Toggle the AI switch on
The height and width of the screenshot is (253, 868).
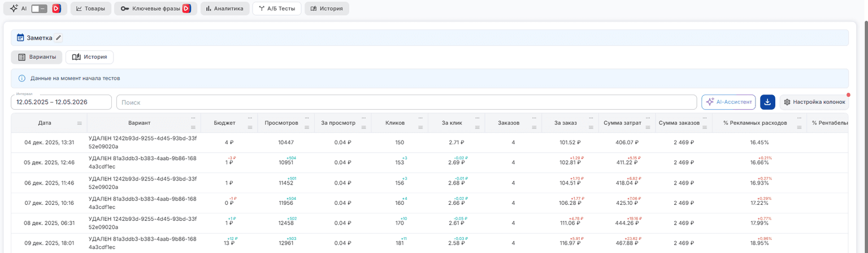pyautogui.click(x=39, y=8)
